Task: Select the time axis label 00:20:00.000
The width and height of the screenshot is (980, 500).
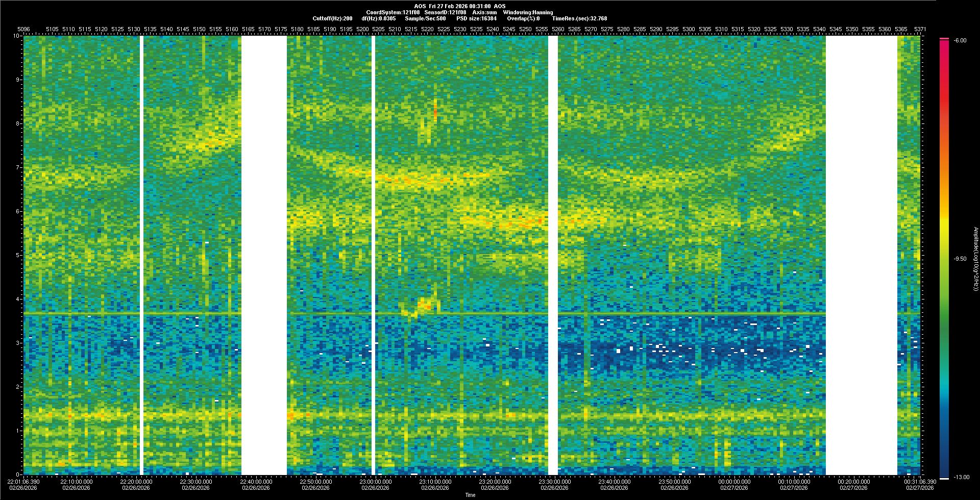Action: [x=854, y=482]
